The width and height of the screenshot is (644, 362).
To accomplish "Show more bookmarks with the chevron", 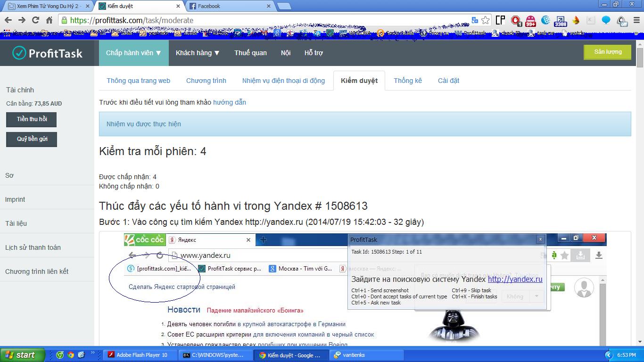I will tap(636, 33).
